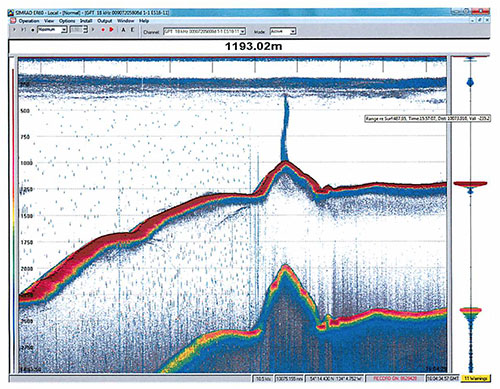Click the vessel speed kts status field

[263, 379]
